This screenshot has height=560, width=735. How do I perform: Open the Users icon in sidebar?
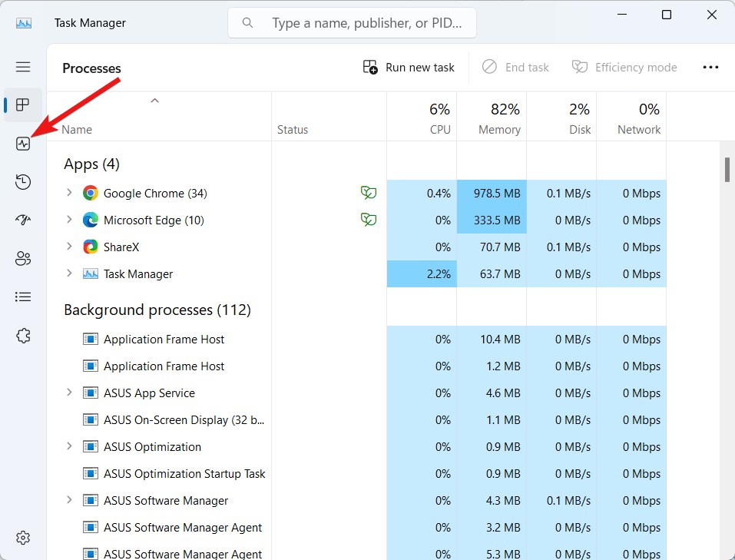tap(23, 259)
